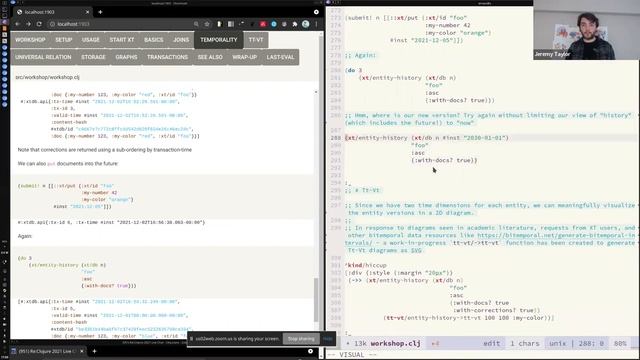
Task: Click the workshop.clj filename in status line
Action: (x=396, y=344)
